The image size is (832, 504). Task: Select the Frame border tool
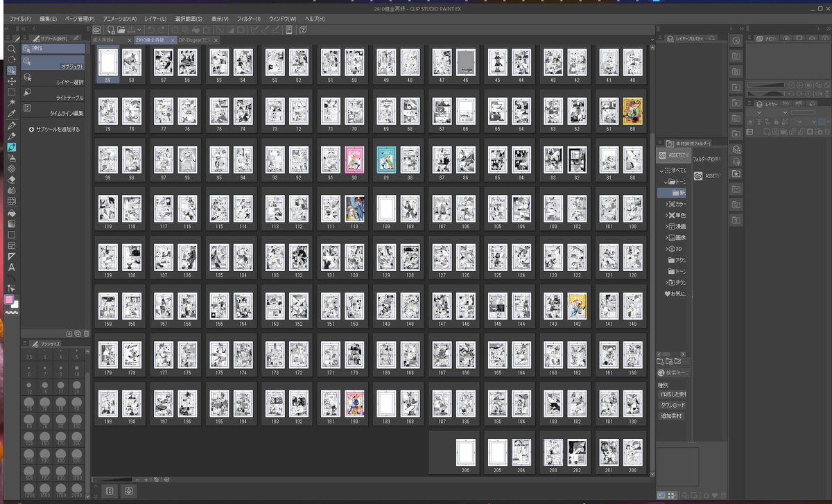point(12,245)
